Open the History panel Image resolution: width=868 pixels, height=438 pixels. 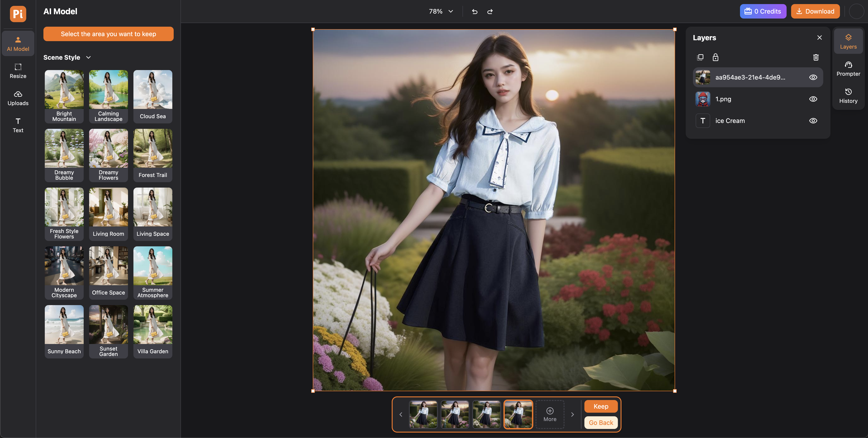[848, 96]
